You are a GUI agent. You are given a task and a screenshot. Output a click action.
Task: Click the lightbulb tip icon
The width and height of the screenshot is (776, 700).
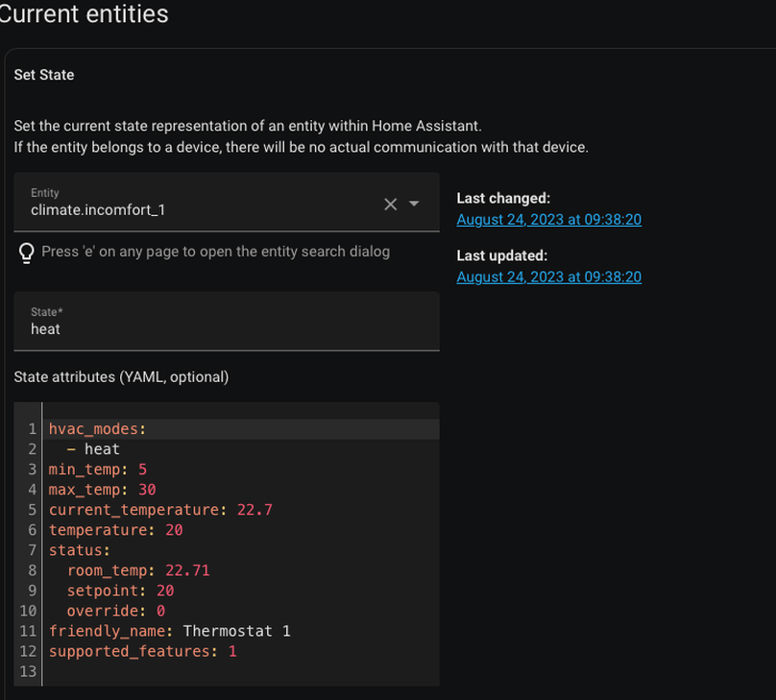26,253
